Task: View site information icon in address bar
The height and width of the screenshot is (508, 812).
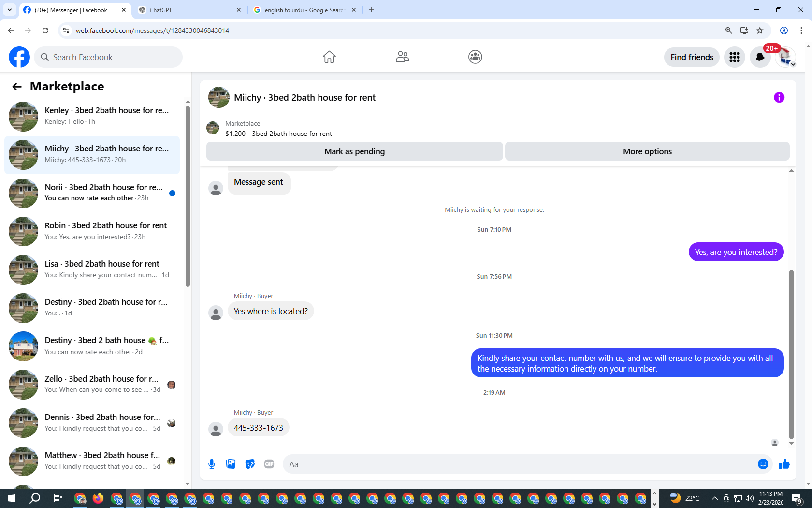Action: 66,30
